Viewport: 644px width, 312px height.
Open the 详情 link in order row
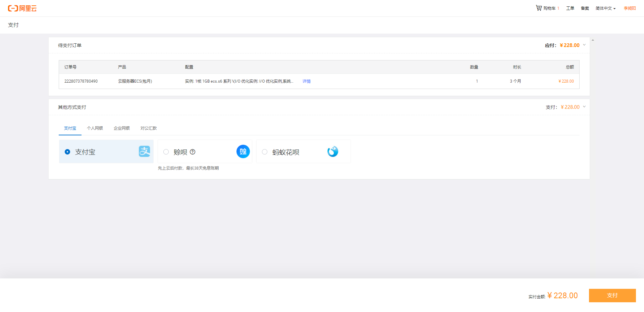pos(307,81)
